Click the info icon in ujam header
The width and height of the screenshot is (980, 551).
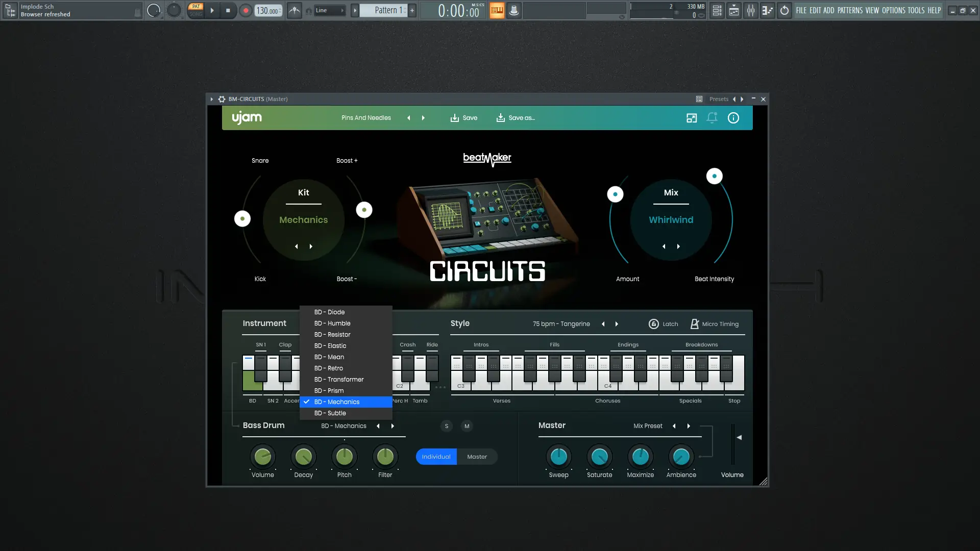[x=733, y=118]
